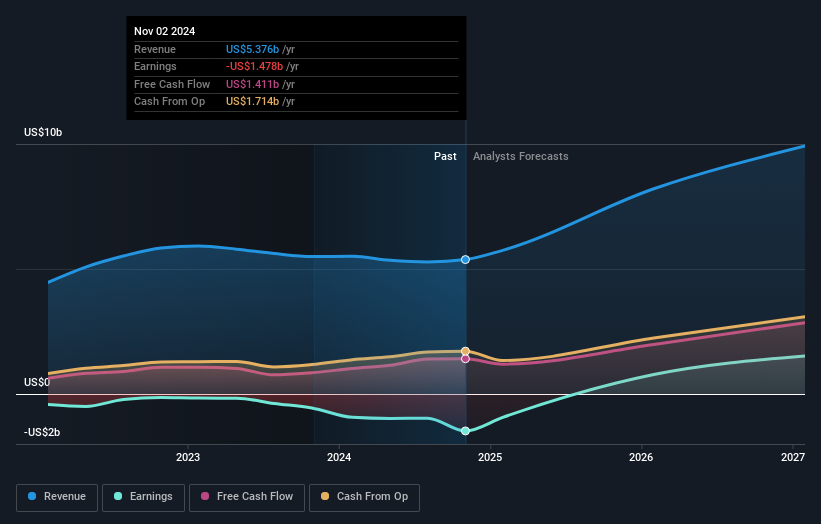The height and width of the screenshot is (524, 821).
Task: Click the US$1.714b cash from op value
Action: pos(252,102)
